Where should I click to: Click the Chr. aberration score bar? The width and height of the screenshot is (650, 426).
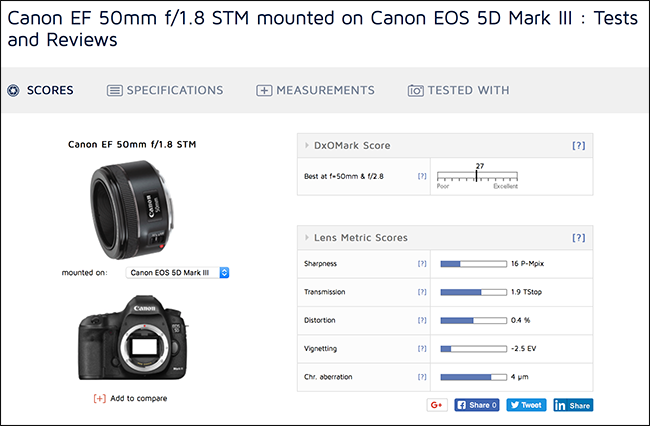point(473,377)
